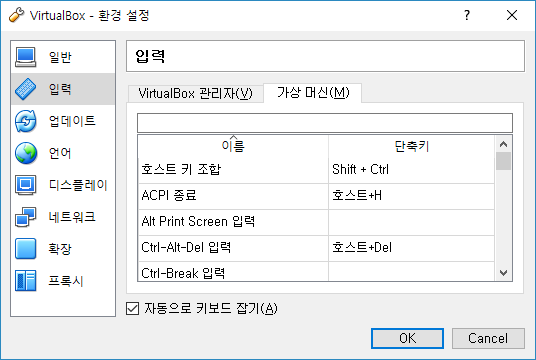Screen dimensions: 536x360
Task: Select 일반 label in sidebar
Action: click(60, 57)
